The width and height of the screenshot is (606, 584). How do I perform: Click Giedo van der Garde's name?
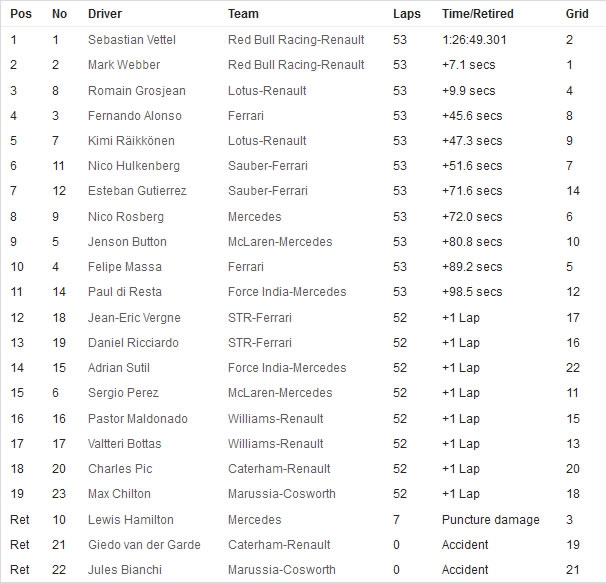[144, 545]
